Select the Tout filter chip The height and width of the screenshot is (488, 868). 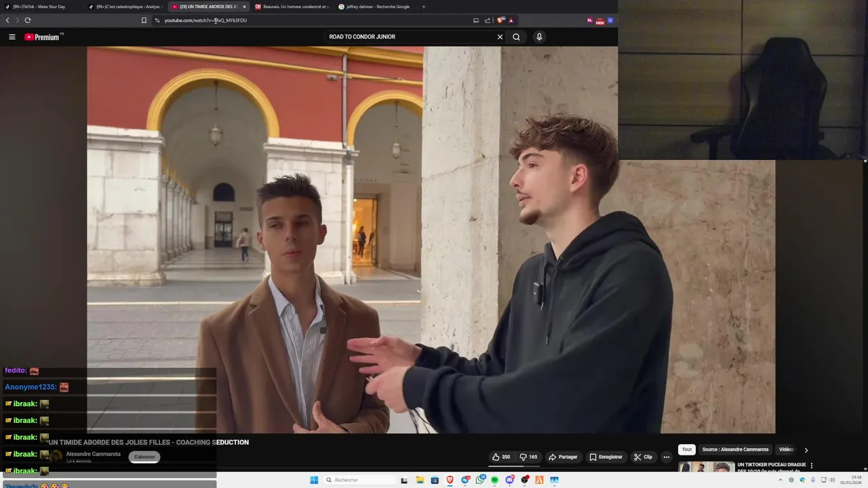[x=687, y=449]
